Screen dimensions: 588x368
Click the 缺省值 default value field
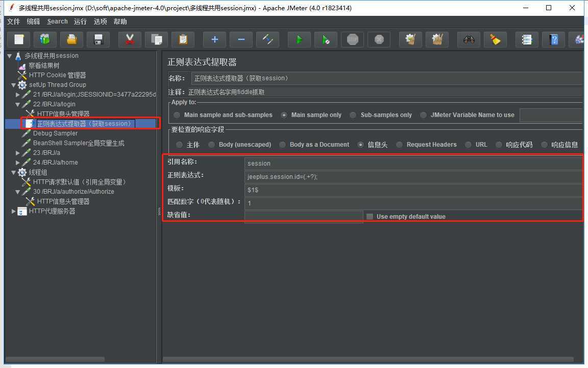(x=304, y=216)
